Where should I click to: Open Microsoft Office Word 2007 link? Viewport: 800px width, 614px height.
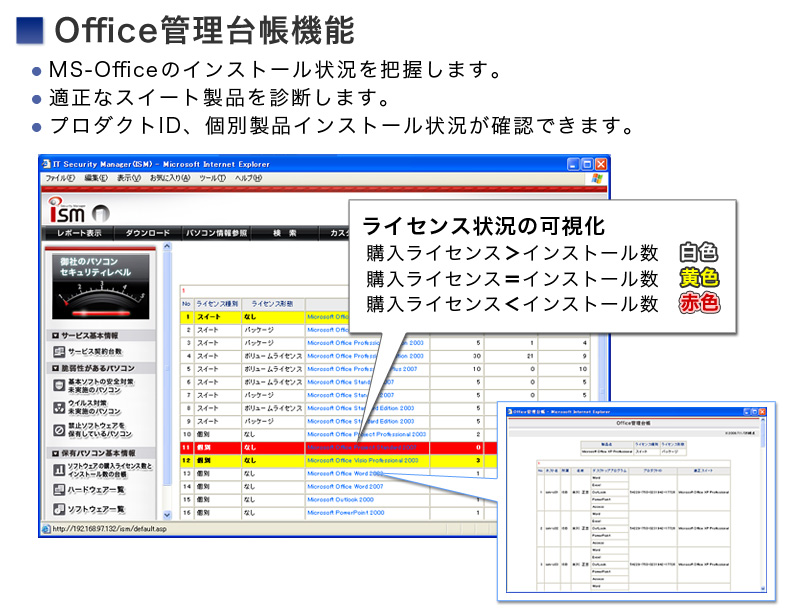tap(345, 486)
